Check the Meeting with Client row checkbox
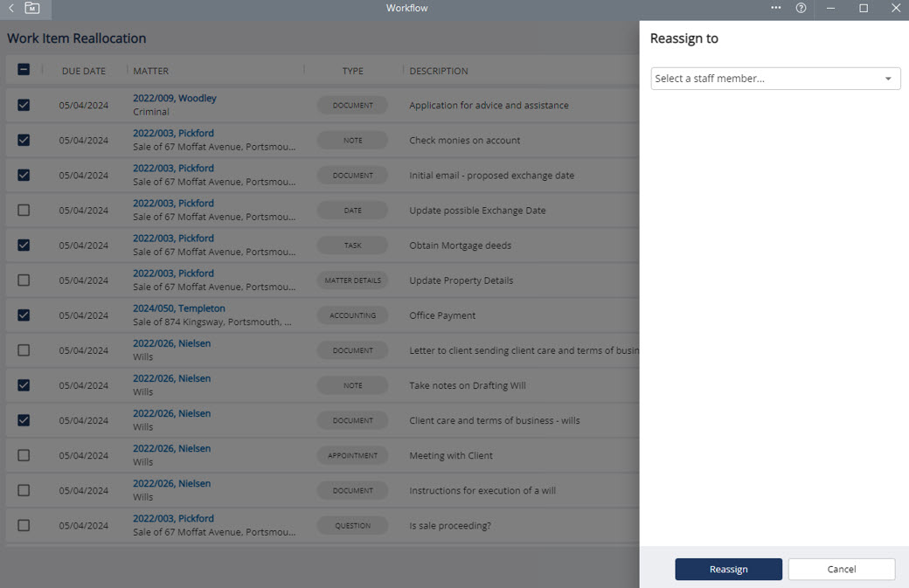909x588 pixels. tap(24, 455)
